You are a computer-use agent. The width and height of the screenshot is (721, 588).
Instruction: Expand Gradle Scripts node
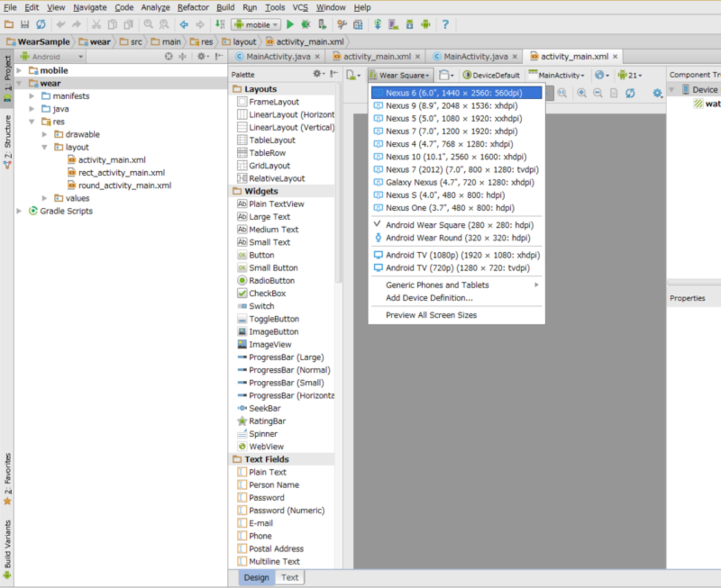19,211
